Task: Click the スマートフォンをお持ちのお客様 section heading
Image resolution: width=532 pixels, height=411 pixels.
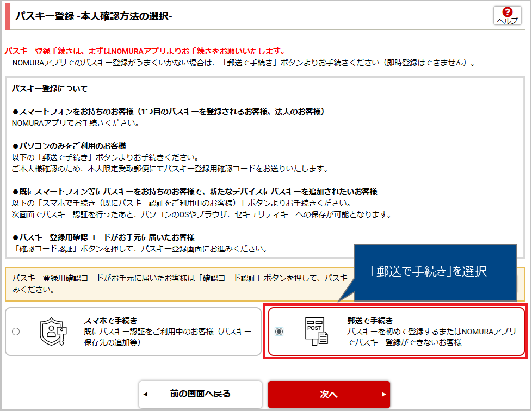Action: click(x=168, y=112)
